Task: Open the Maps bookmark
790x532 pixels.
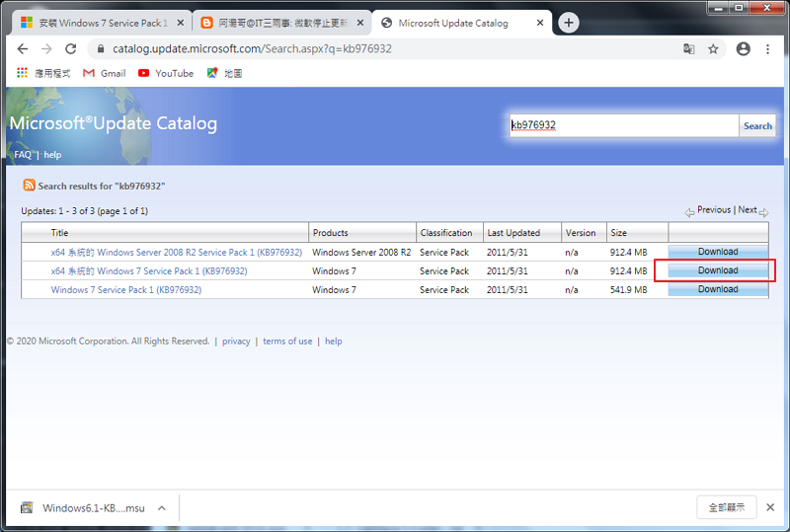Action: click(225, 73)
